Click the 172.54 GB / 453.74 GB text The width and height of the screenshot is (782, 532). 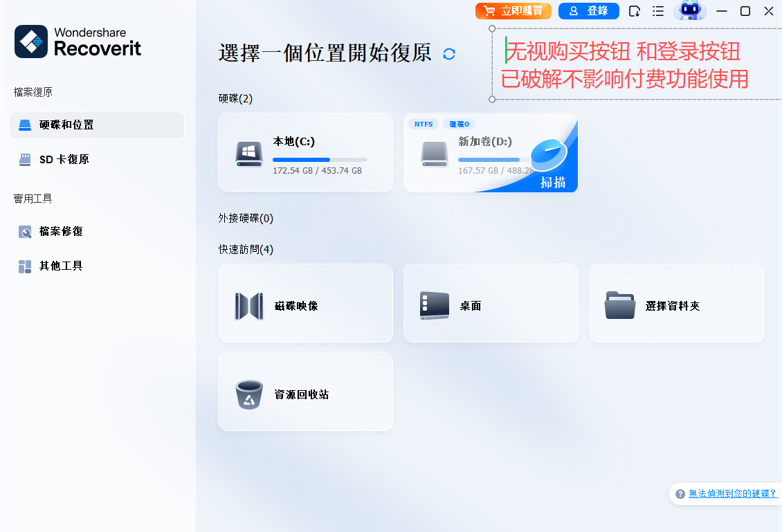(317, 170)
